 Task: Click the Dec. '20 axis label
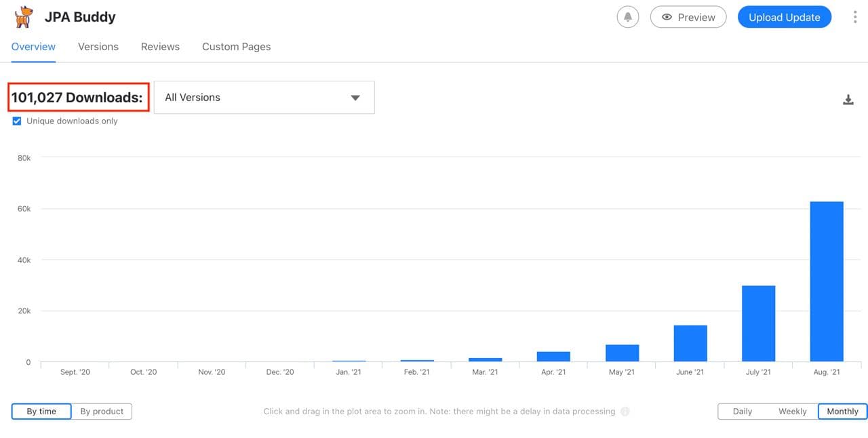click(x=280, y=372)
